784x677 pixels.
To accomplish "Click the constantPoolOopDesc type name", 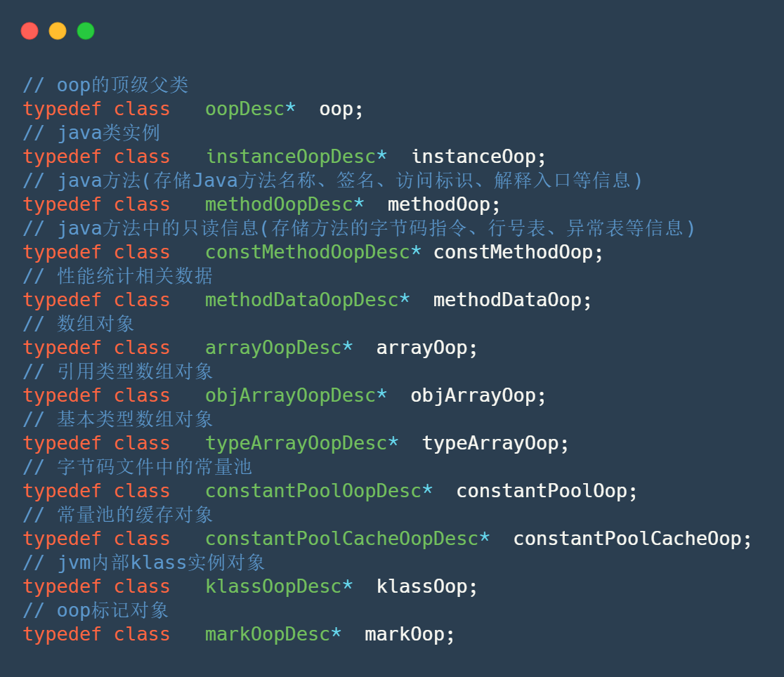I will pyautogui.click(x=313, y=492).
